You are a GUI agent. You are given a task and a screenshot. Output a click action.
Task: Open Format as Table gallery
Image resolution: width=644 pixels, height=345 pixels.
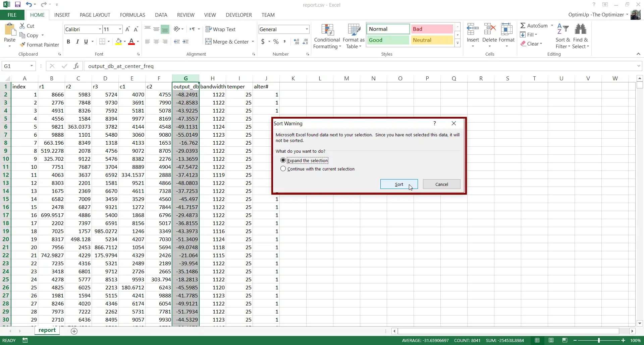click(x=354, y=36)
